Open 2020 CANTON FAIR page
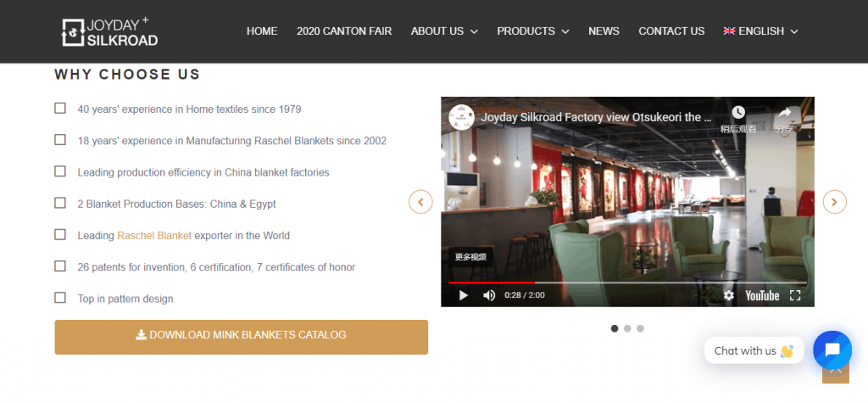The image size is (868, 403). click(x=344, y=31)
